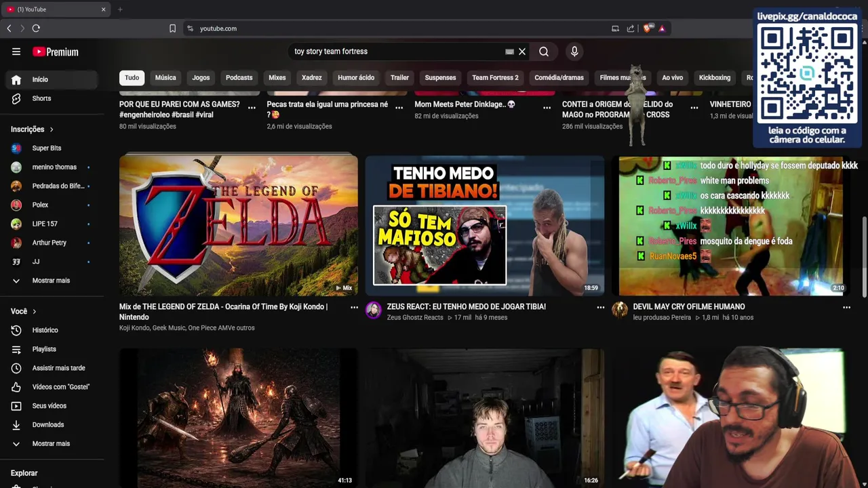The width and height of the screenshot is (868, 488).
Task: Open Explorar section heading
Action: click(x=24, y=473)
